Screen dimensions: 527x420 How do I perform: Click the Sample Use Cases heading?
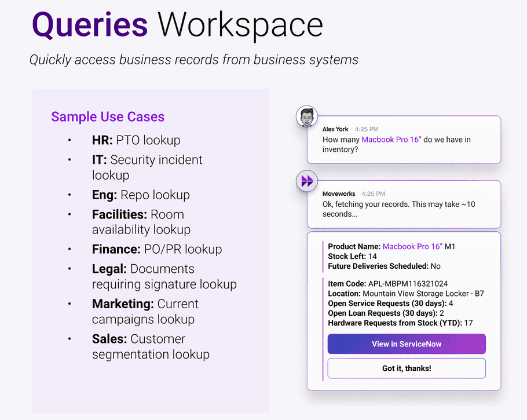tap(108, 116)
